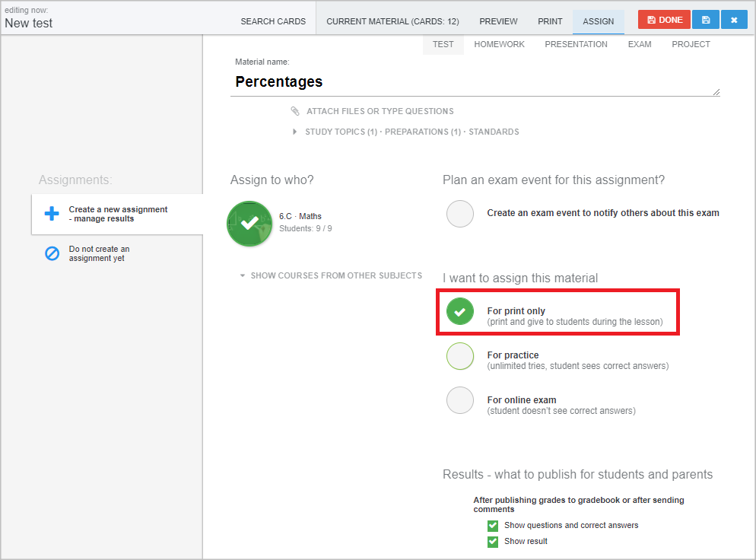Click Create a new assignment option
Screen dimensions: 756x560
point(117,214)
